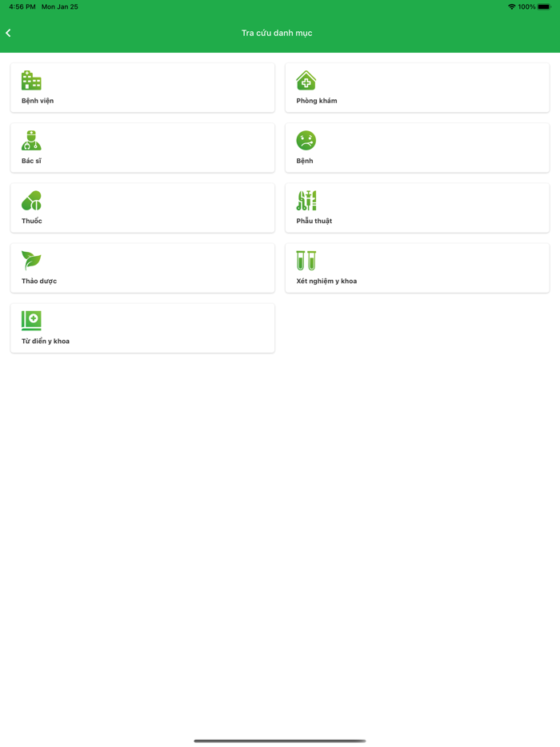Click the Thảo dược label
The image size is (560, 747).
[x=39, y=281]
